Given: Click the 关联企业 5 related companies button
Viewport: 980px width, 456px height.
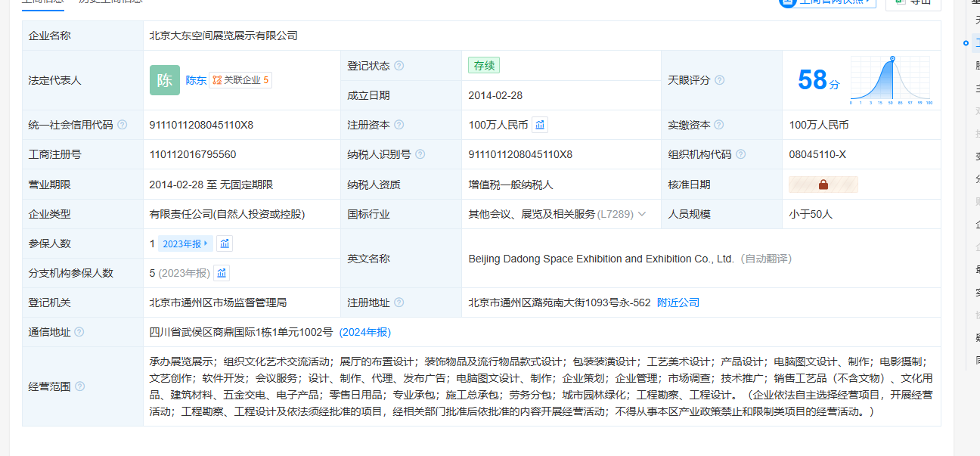Looking at the screenshot, I should tap(240, 80).
